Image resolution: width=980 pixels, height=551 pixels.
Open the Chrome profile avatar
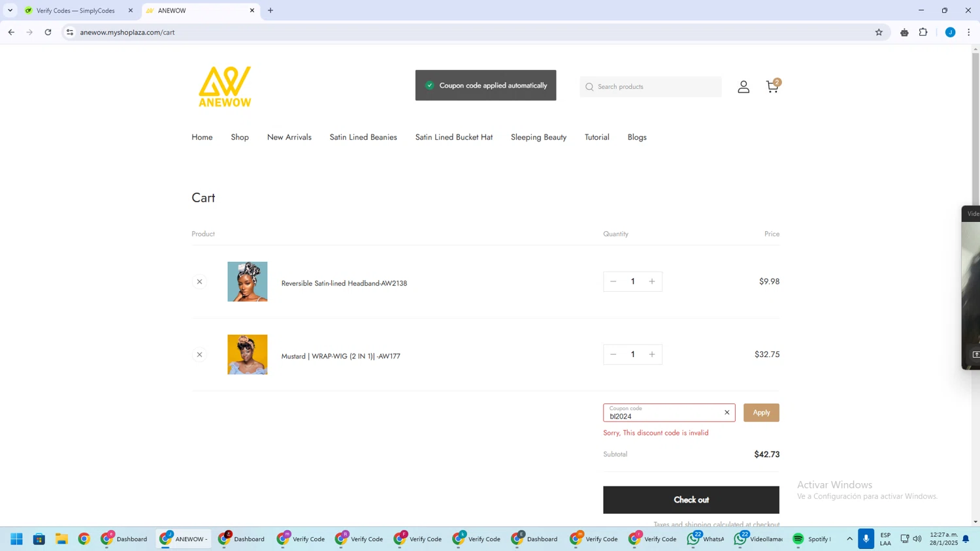pos(951,32)
